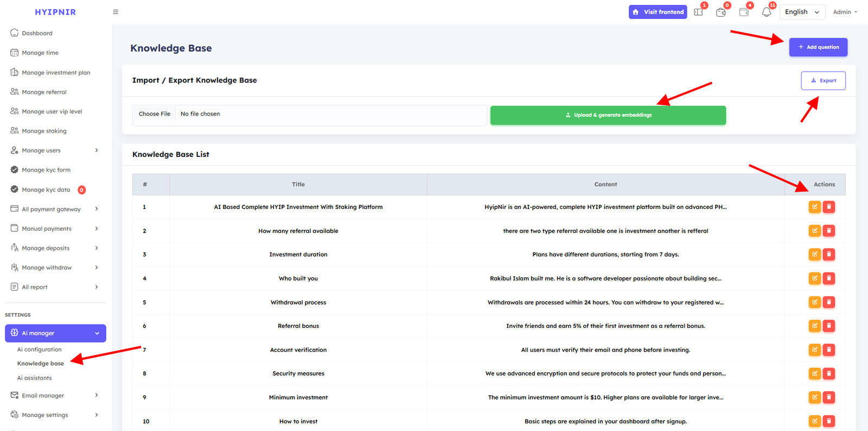
Task: Expand All payment gateway submenu
Action: [55, 209]
